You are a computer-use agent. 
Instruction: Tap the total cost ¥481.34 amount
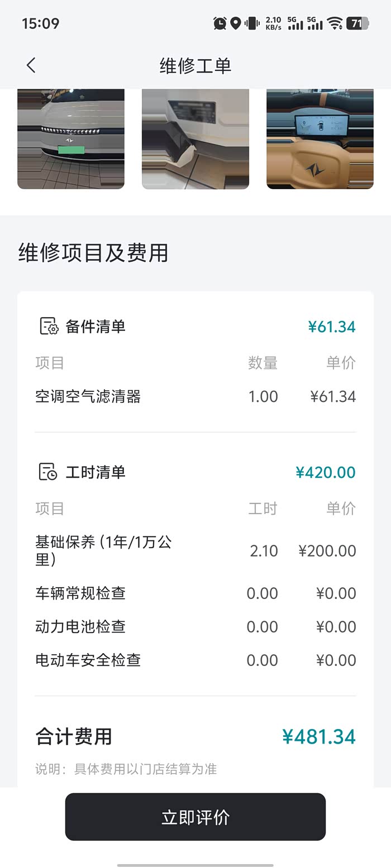coord(319,737)
